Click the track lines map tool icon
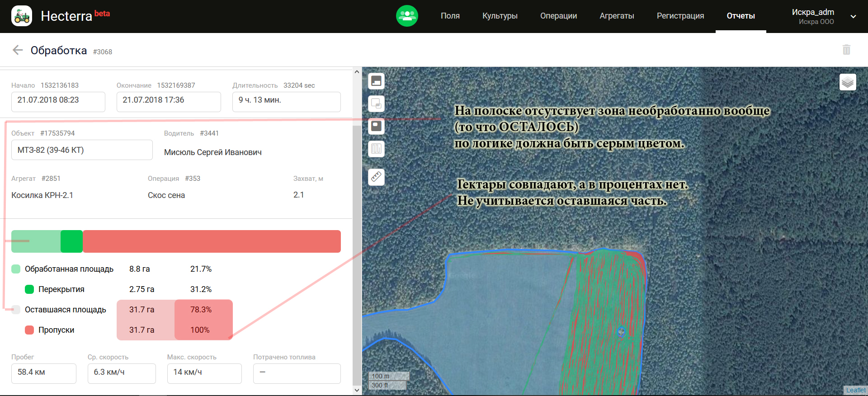This screenshot has height=396, width=868. click(376, 149)
